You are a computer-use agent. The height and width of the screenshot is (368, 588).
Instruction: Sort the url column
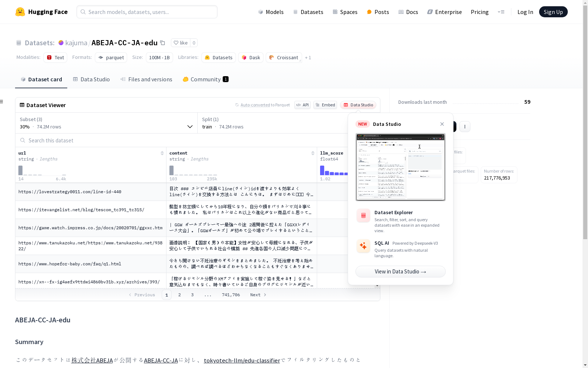click(x=162, y=153)
